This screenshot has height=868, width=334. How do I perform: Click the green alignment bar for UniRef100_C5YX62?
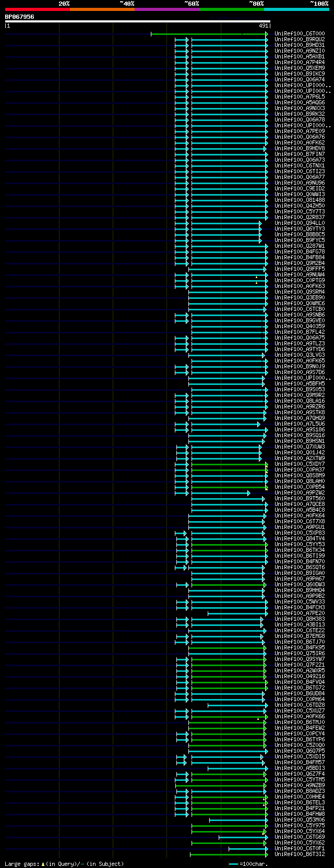click(x=229, y=843)
